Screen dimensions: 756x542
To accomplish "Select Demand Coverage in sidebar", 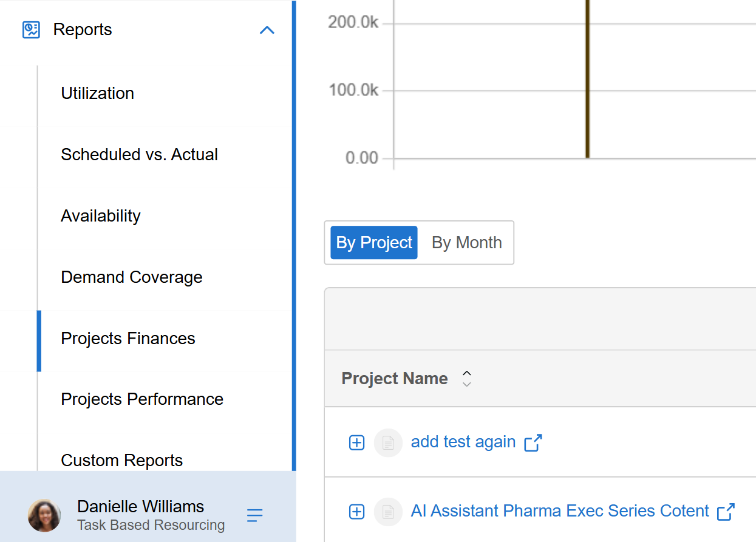I will click(x=132, y=277).
